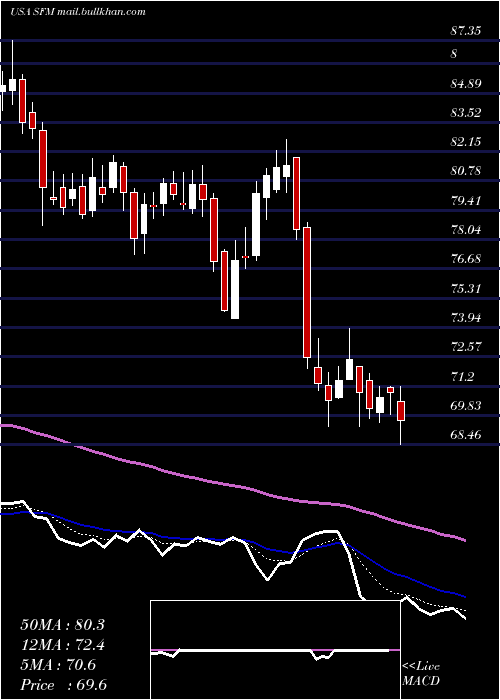The width and height of the screenshot is (500, 700).
Task: Click the 'USA SFM mail.bullkhan.com' header text
Action: point(78,12)
